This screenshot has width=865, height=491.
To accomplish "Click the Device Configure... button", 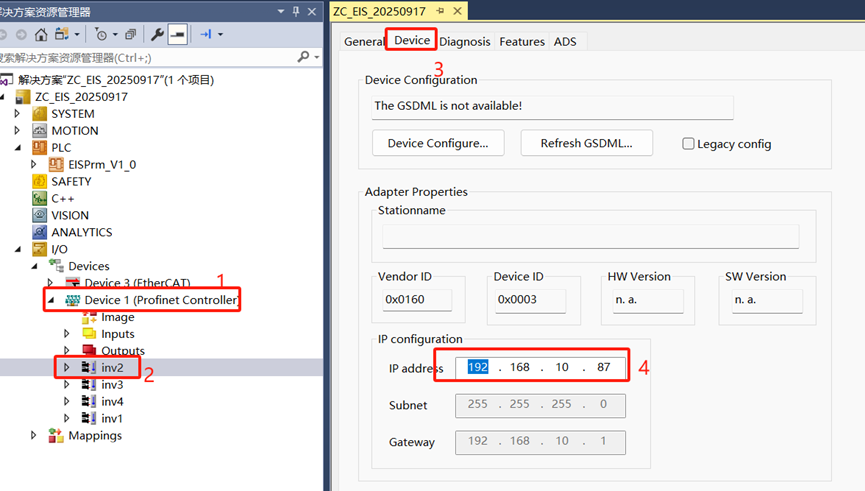I will coord(438,143).
